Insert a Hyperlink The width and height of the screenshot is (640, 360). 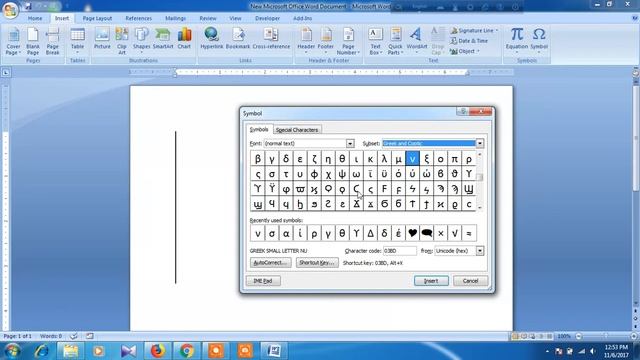pyautogui.click(x=211, y=39)
